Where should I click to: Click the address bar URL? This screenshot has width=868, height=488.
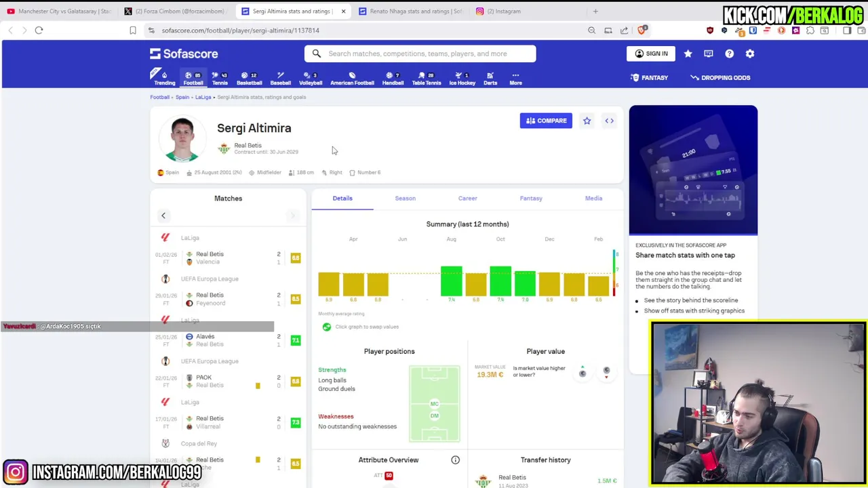coord(240,30)
